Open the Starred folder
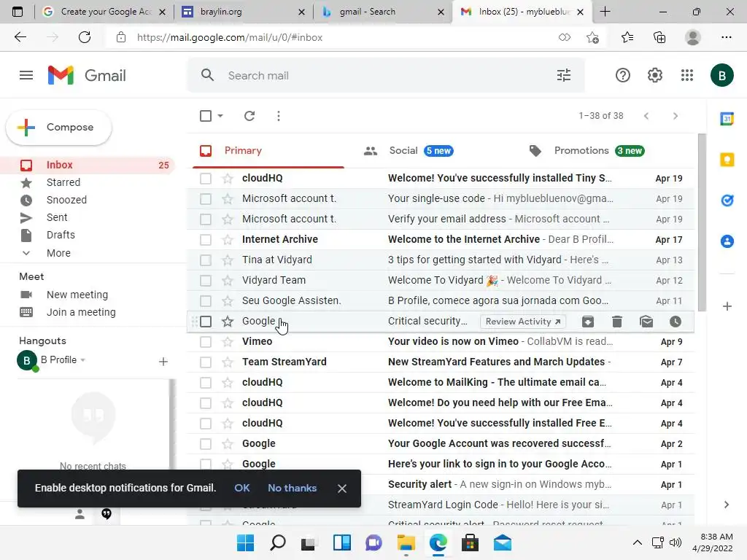The image size is (747, 560). tap(63, 182)
